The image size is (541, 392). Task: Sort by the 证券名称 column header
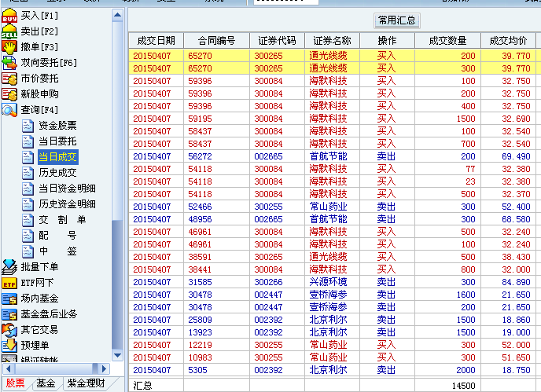(x=333, y=41)
